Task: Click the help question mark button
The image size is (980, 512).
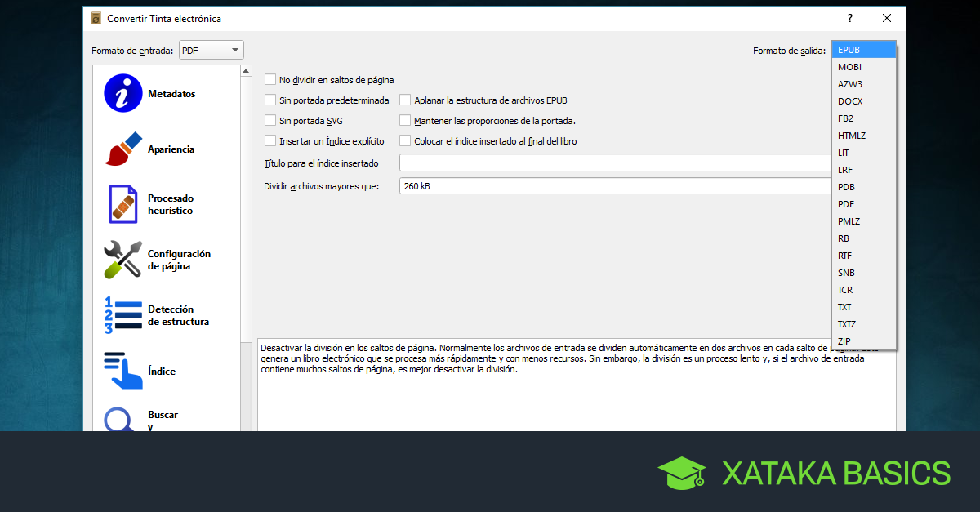Action: point(850,18)
